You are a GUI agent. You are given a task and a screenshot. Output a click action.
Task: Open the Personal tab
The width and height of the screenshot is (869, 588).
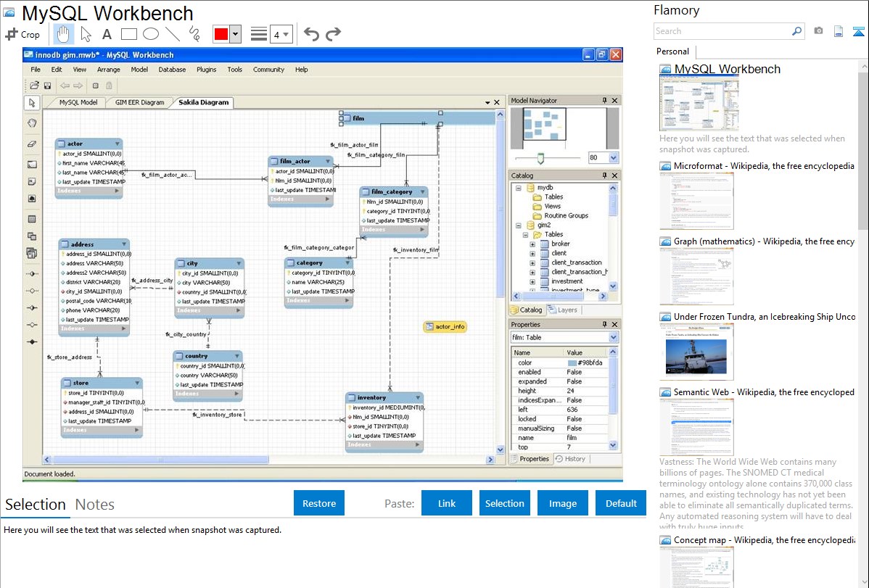[672, 51]
